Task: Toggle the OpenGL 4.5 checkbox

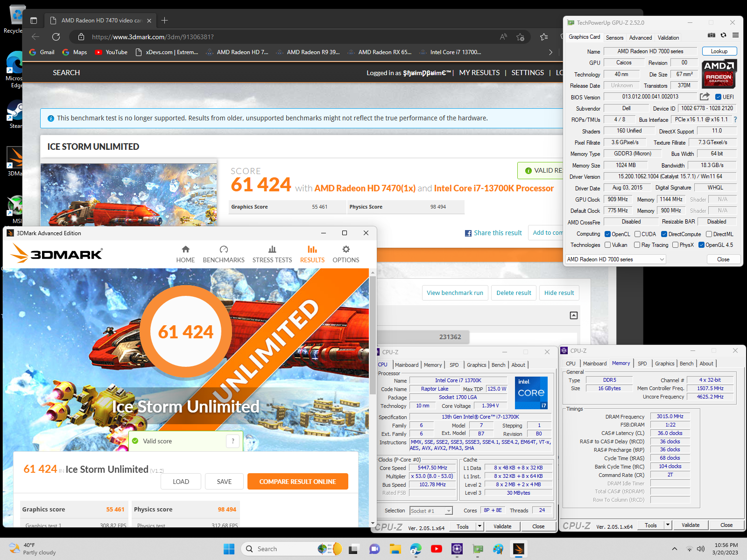Action: pyautogui.click(x=701, y=245)
